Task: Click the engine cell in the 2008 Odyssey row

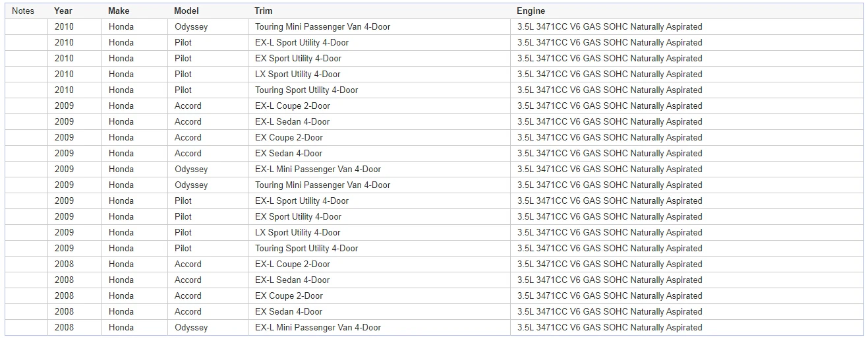Action: coord(610,328)
